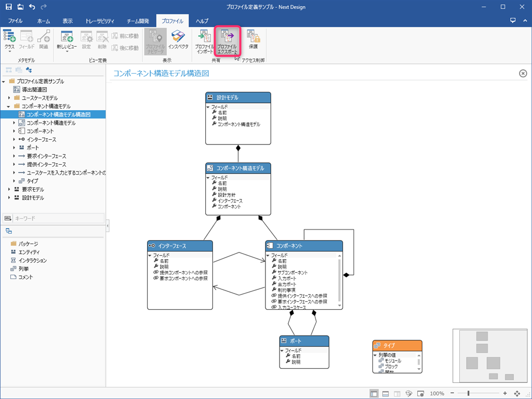This screenshot has width=532, height=399.
Task: Click the zoom in plus icon
Action: coord(505,393)
